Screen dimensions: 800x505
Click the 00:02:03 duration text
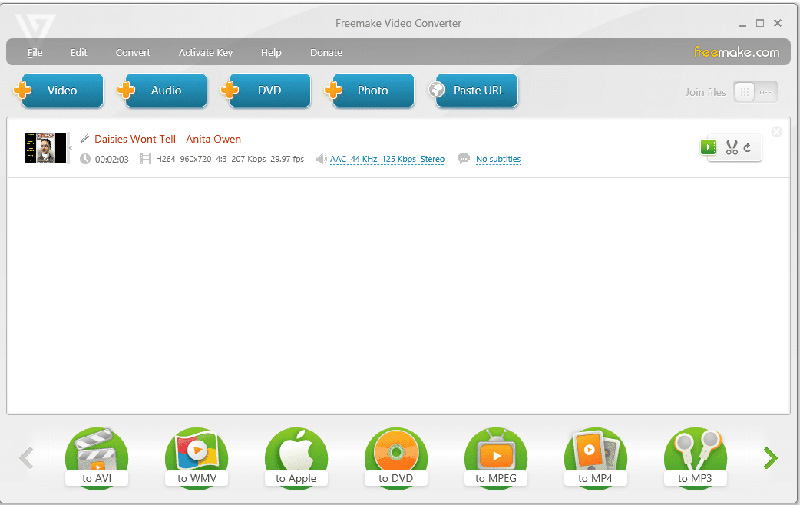click(112, 160)
